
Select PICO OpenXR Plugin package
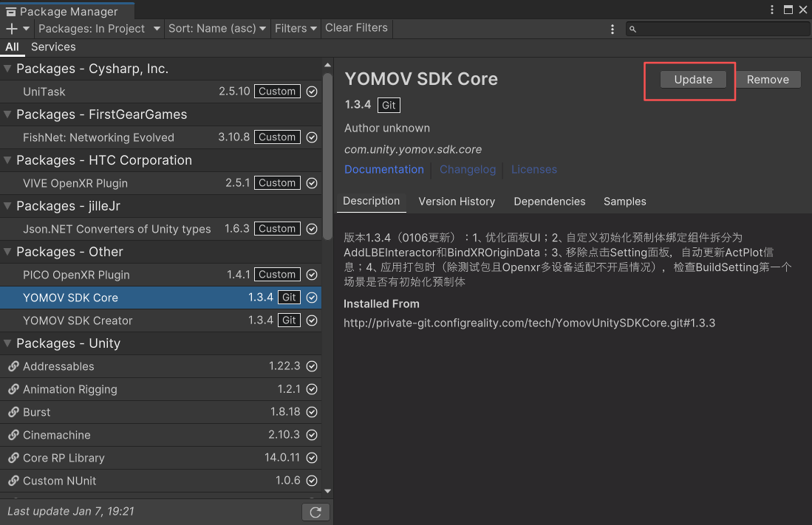pyautogui.click(x=160, y=275)
